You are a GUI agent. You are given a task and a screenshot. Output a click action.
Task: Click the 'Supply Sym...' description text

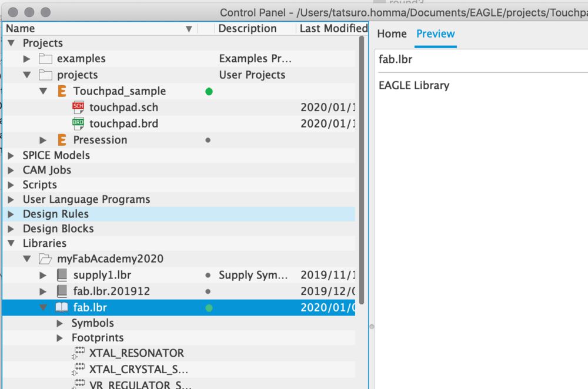click(x=253, y=275)
